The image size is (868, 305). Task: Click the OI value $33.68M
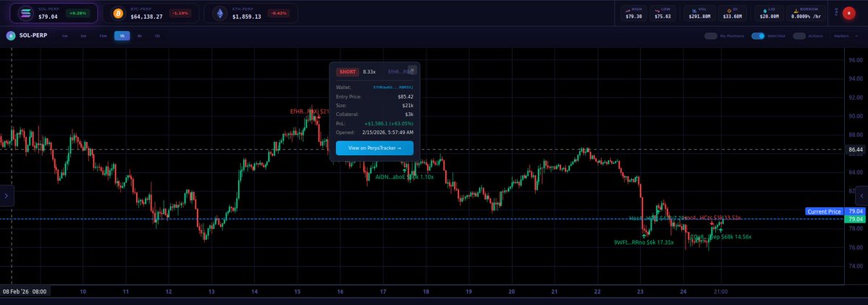[x=733, y=17]
